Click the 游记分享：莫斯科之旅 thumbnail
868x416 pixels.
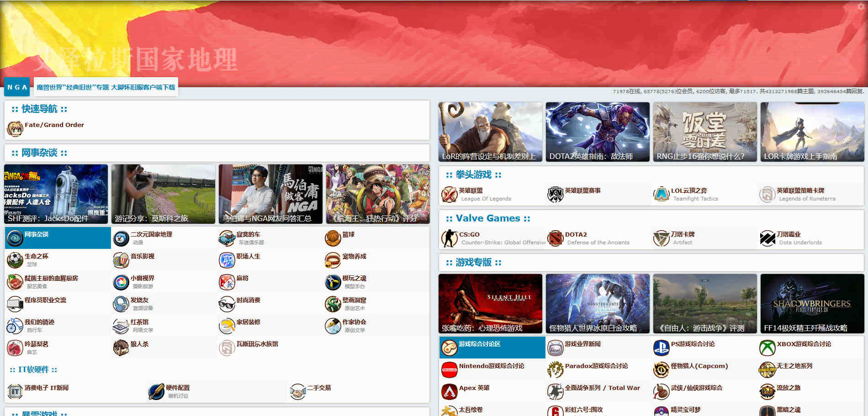pos(163,194)
